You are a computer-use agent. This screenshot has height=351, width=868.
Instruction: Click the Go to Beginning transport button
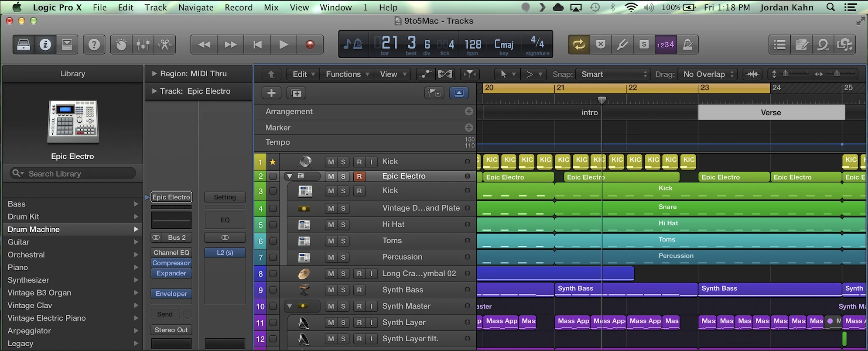pyautogui.click(x=257, y=45)
